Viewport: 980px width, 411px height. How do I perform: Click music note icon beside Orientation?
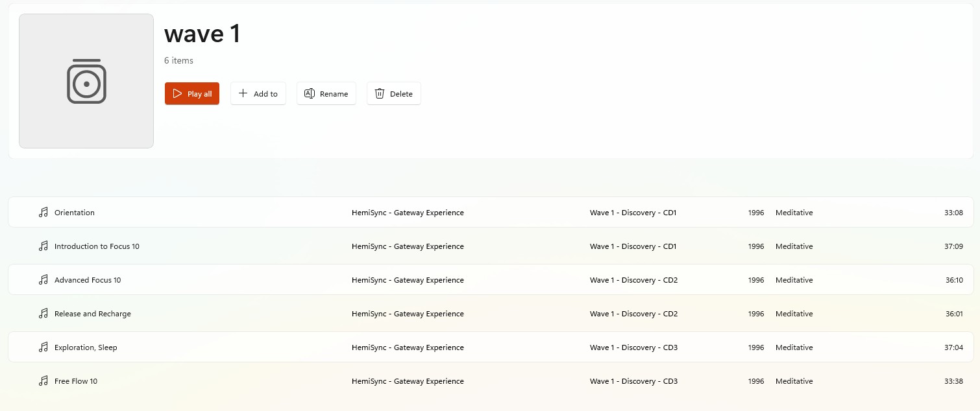43,212
